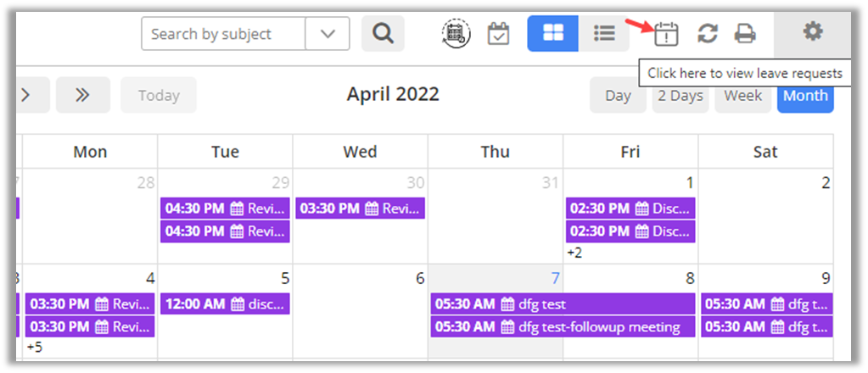
Task: Print the calendar using printer icon
Action: click(745, 34)
